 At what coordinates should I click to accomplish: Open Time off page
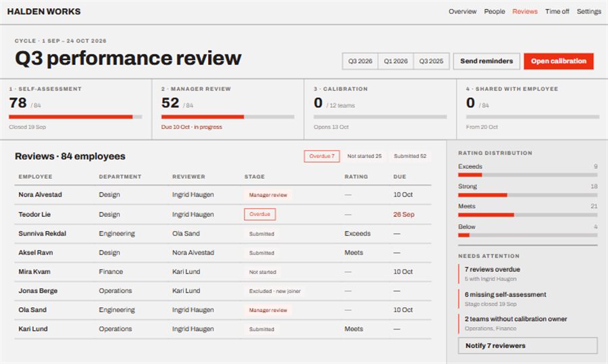point(557,11)
